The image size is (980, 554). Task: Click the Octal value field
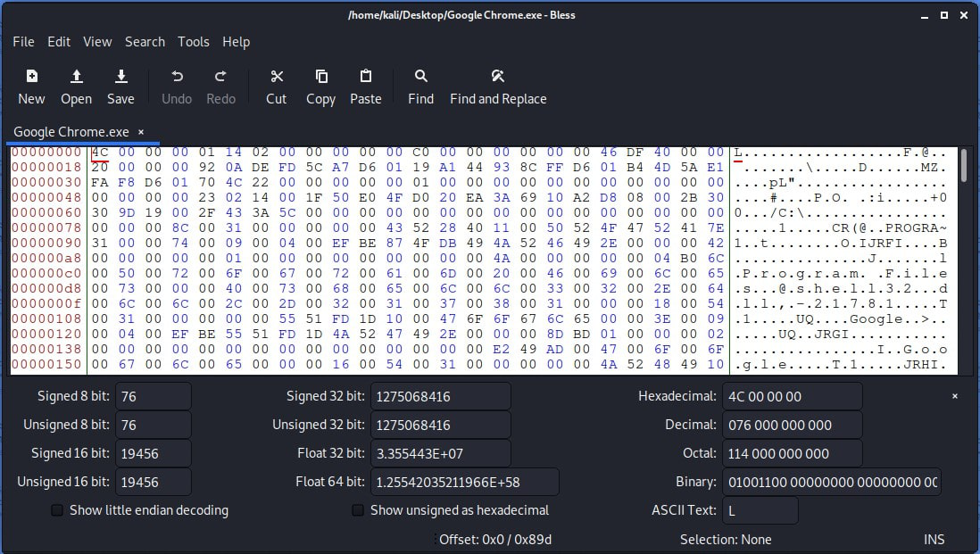click(793, 453)
